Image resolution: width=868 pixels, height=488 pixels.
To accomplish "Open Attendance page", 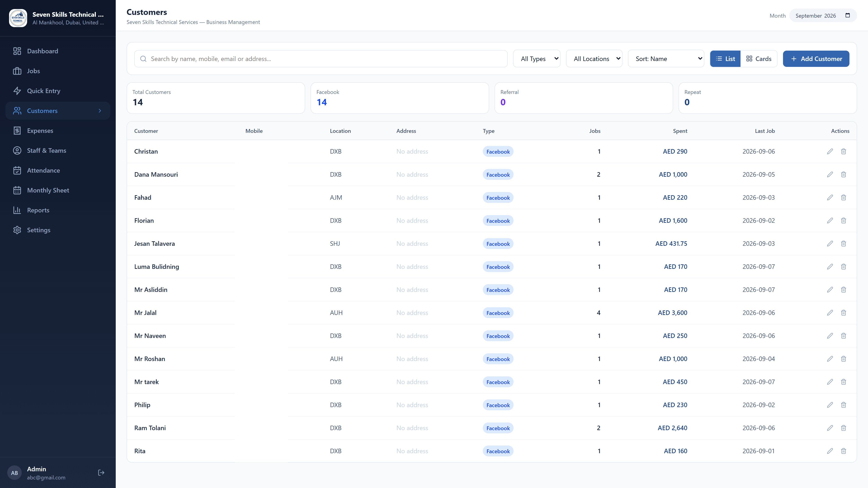I will point(58,170).
